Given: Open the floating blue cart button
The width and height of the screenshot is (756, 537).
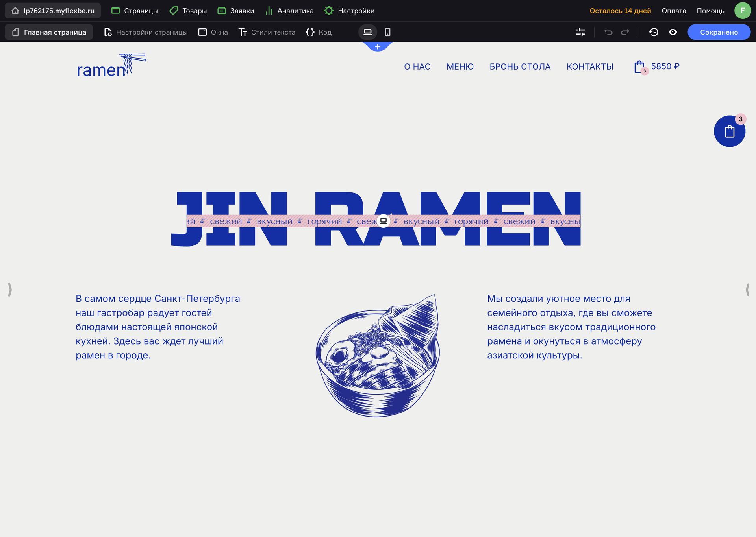Looking at the screenshot, I should click(729, 131).
